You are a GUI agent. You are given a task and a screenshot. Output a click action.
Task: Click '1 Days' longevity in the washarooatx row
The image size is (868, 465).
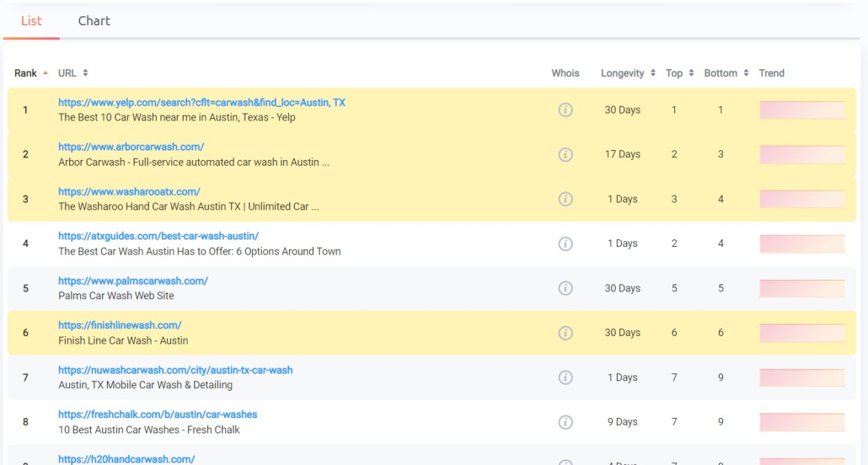(x=622, y=199)
